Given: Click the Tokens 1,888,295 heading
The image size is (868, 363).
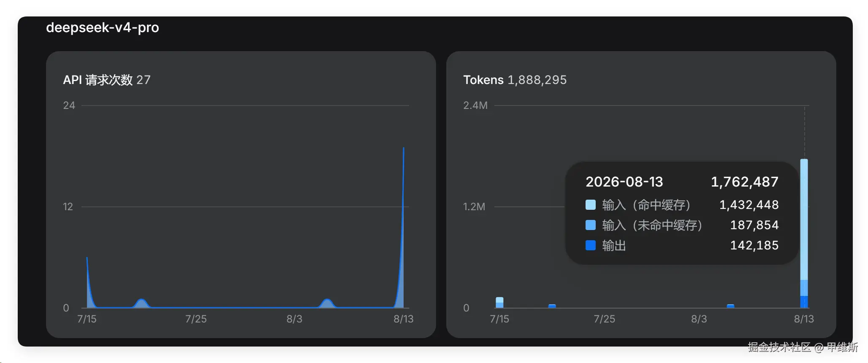Looking at the screenshot, I should 515,80.
